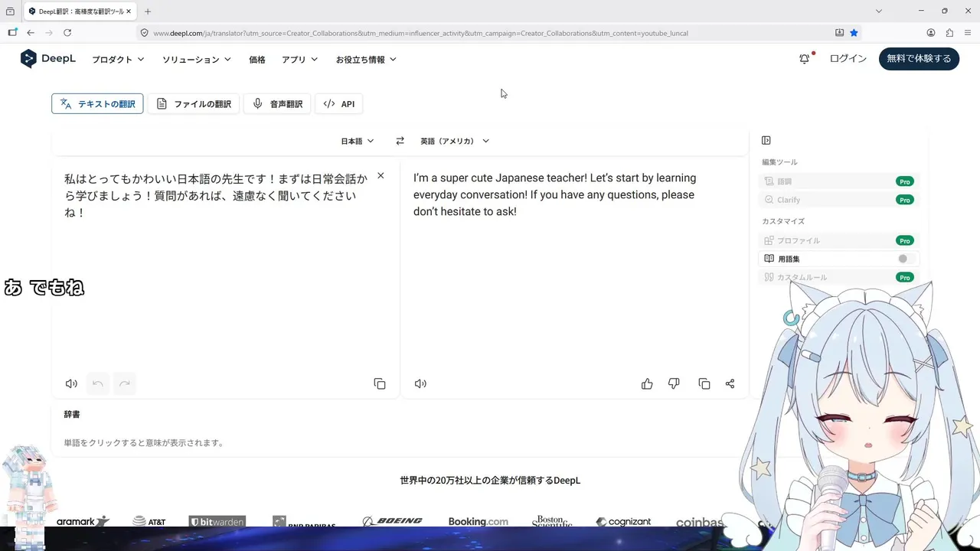Toggle the 用語集 glossary switch

tap(906, 259)
